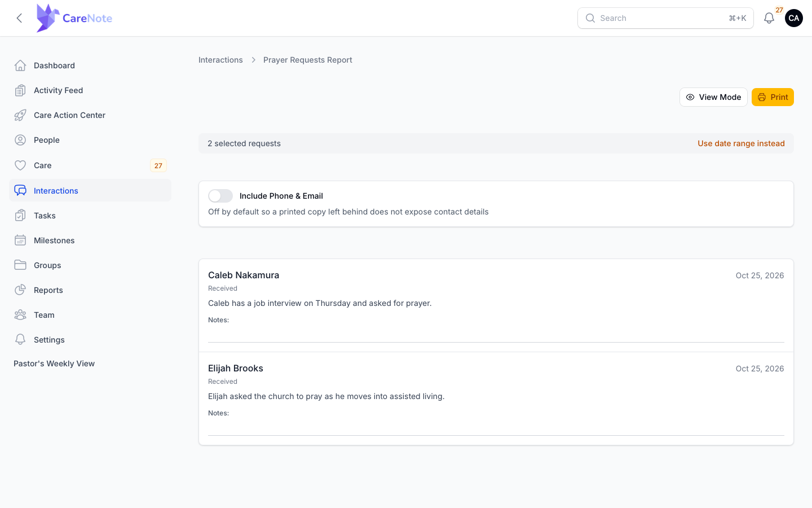This screenshot has height=508, width=812.
Task: Click the Care heart icon
Action: 20,165
